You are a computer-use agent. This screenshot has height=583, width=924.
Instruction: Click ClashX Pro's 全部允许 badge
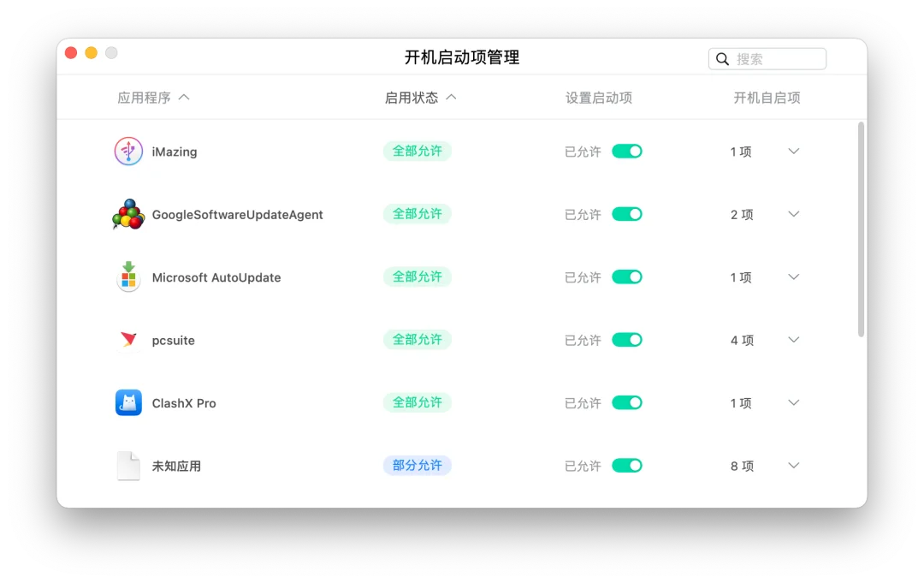coord(418,402)
